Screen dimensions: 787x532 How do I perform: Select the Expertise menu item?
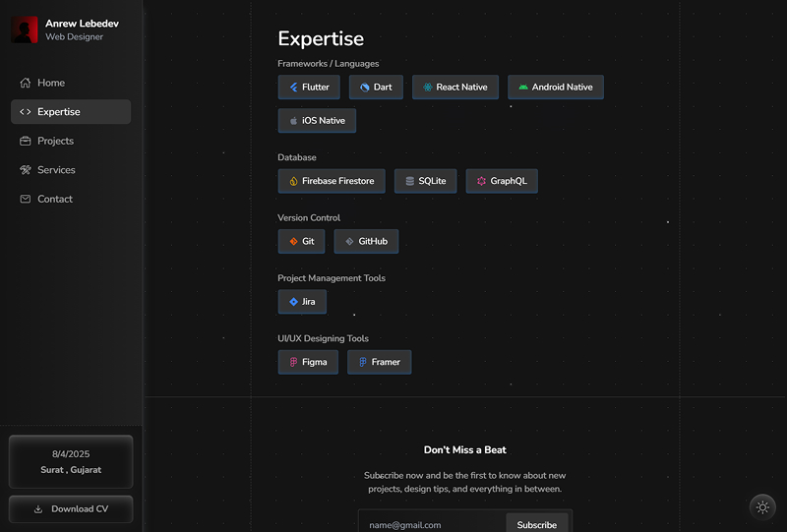point(71,112)
